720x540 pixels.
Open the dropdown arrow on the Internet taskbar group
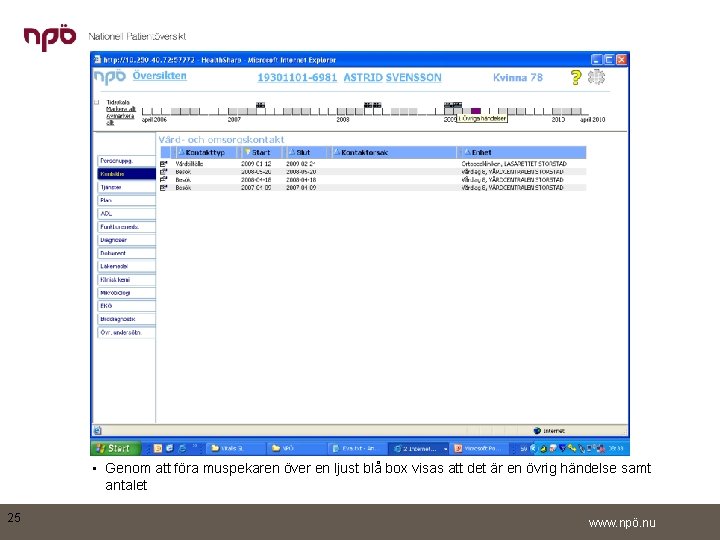click(x=445, y=449)
